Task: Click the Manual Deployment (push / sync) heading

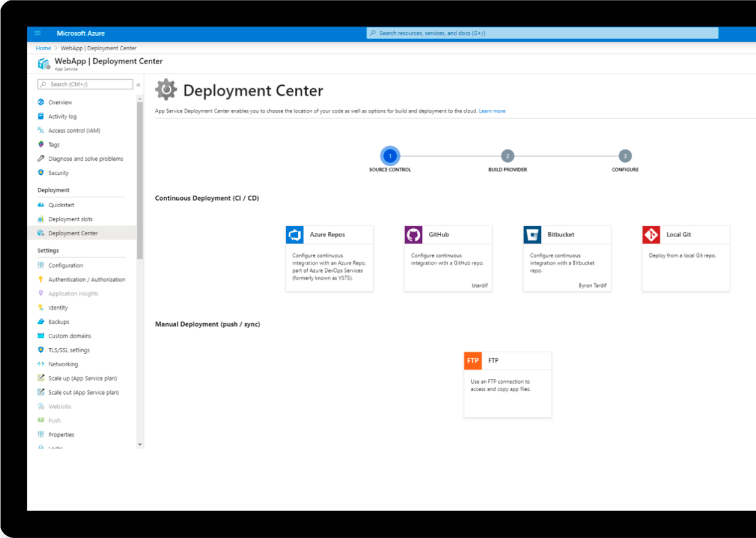Action: click(x=208, y=324)
